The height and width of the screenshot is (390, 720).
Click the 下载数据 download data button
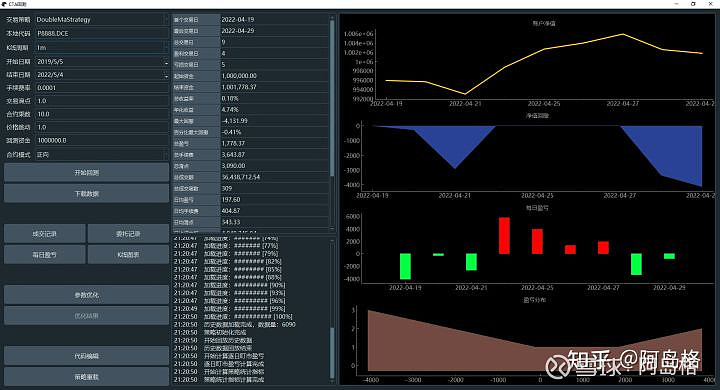coord(86,194)
